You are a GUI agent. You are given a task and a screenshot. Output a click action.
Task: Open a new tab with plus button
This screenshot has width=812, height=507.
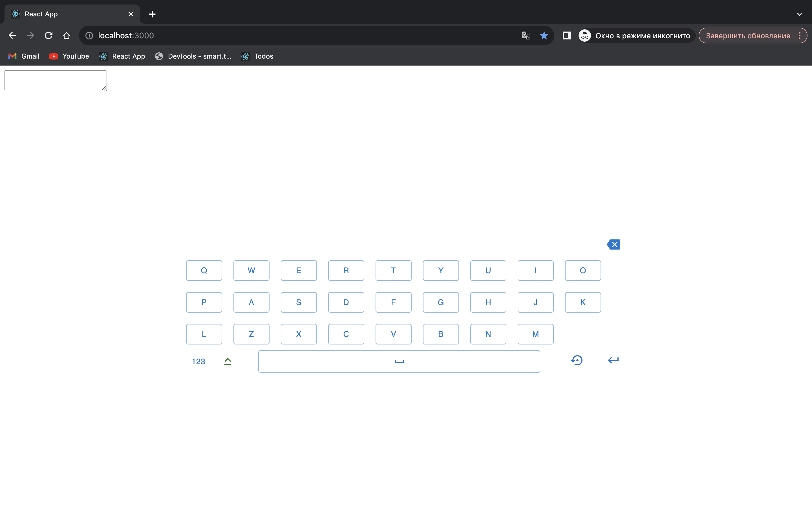(x=152, y=14)
